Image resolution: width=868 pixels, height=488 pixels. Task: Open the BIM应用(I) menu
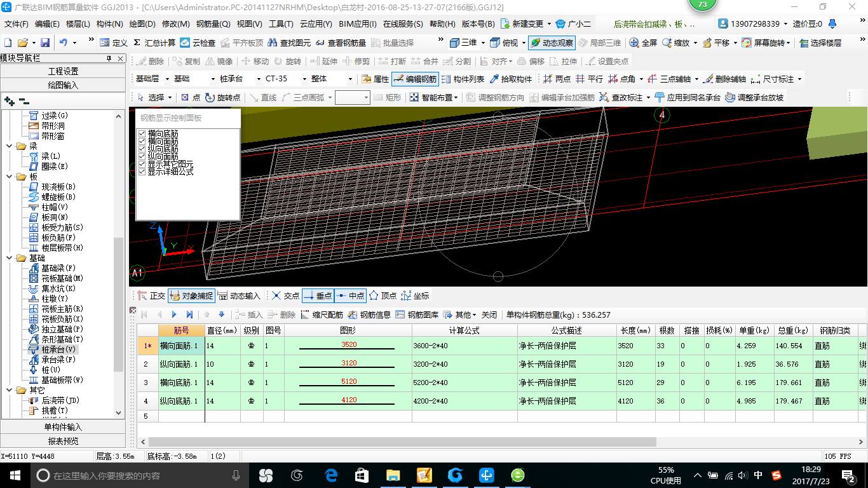[x=358, y=24]
